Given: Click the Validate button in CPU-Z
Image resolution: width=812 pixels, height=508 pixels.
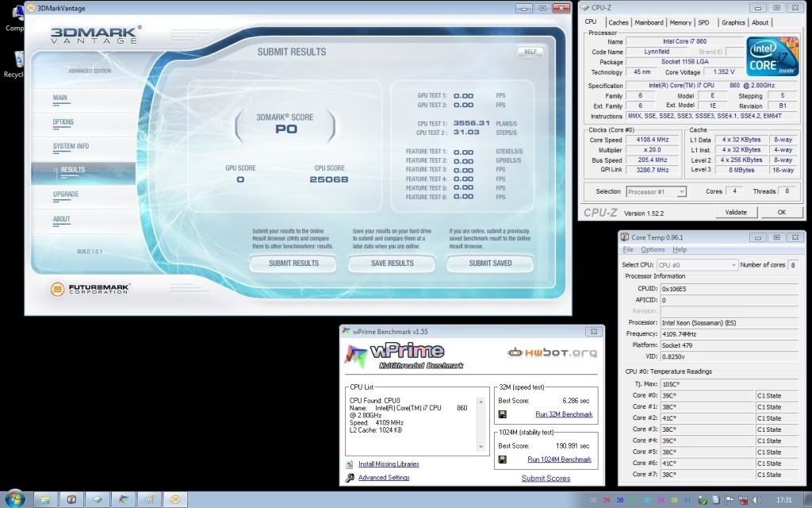Looking at the screenshot, I should pos(736,212).
